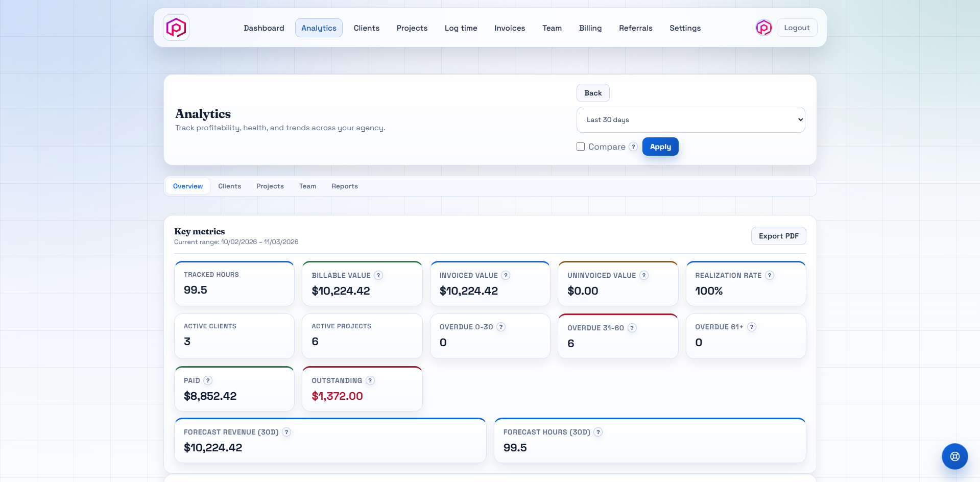The image size is (980, 482).
Task: Navigate to Billing
Action: 590,28
